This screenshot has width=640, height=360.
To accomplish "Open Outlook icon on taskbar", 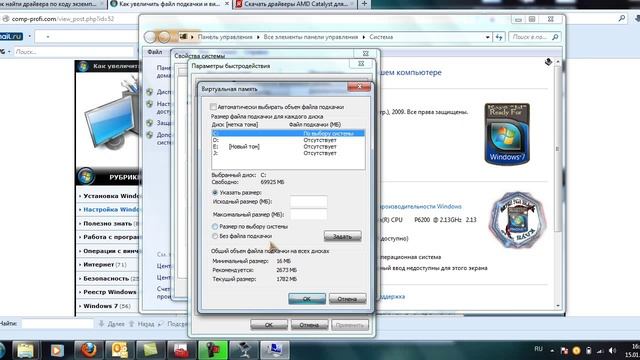I will click(x=119, y=350).
